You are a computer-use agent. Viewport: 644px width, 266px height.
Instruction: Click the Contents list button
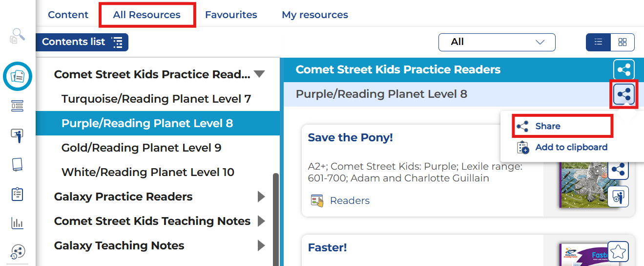[82, 42]
